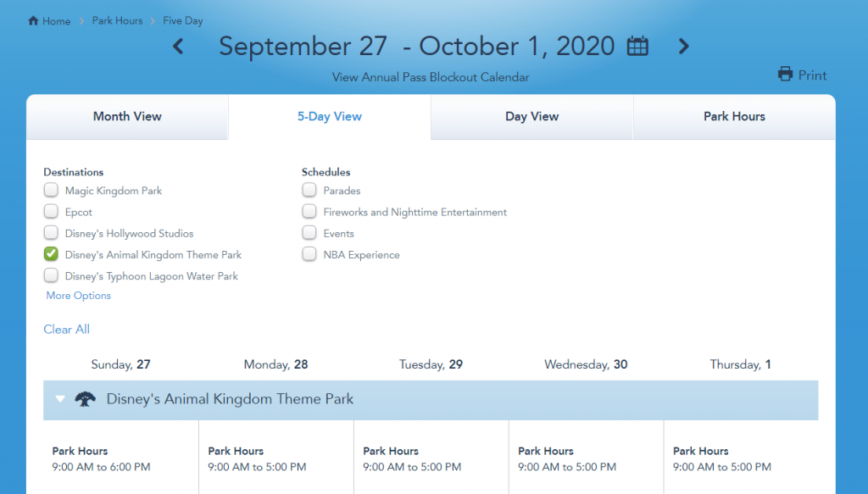Select the Park Hours tab
The height and width of the screenshot is (494, 868).
(x=734, y=117)
